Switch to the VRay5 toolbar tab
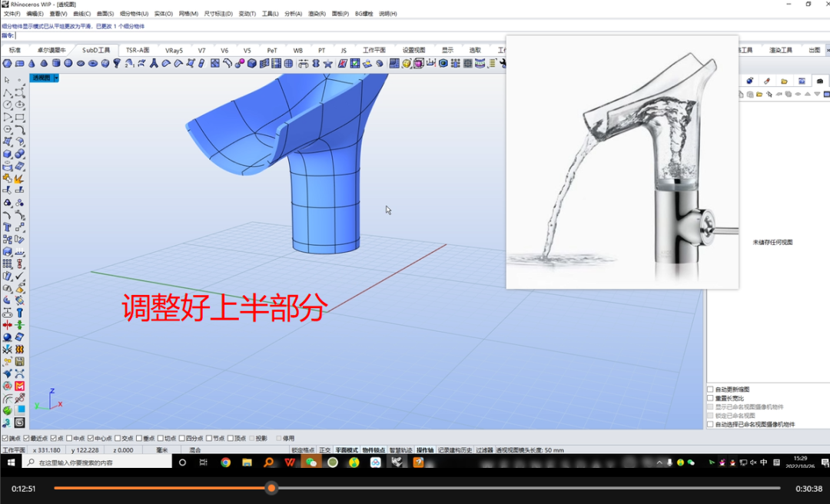Image resolution: width=830 pixels, height=504 pixels. pyautogui.click(x=174, y=49)
